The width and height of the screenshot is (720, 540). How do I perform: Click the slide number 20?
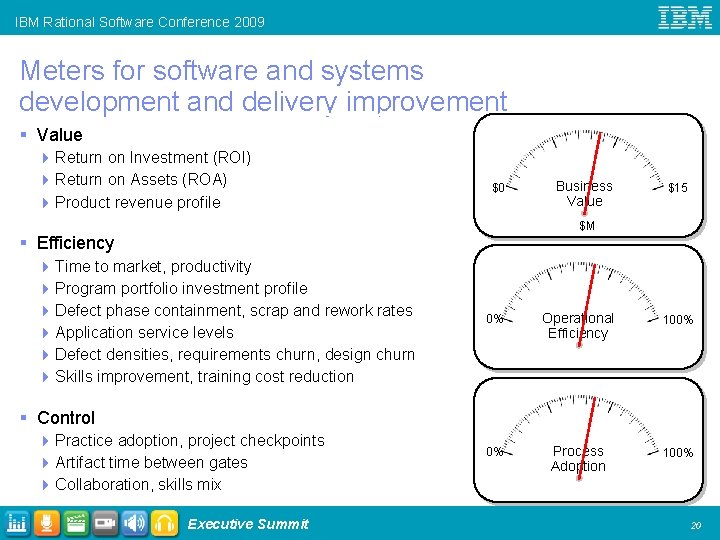click(696, 525)
